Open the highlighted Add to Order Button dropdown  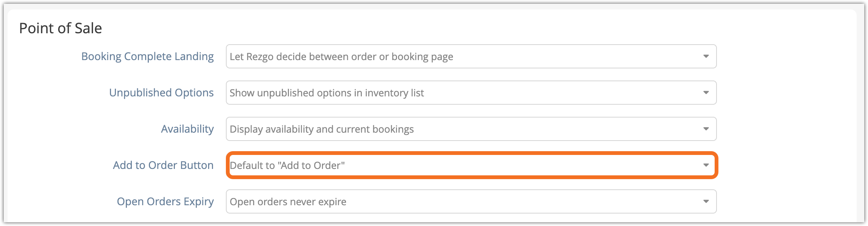tap(471, 165)
